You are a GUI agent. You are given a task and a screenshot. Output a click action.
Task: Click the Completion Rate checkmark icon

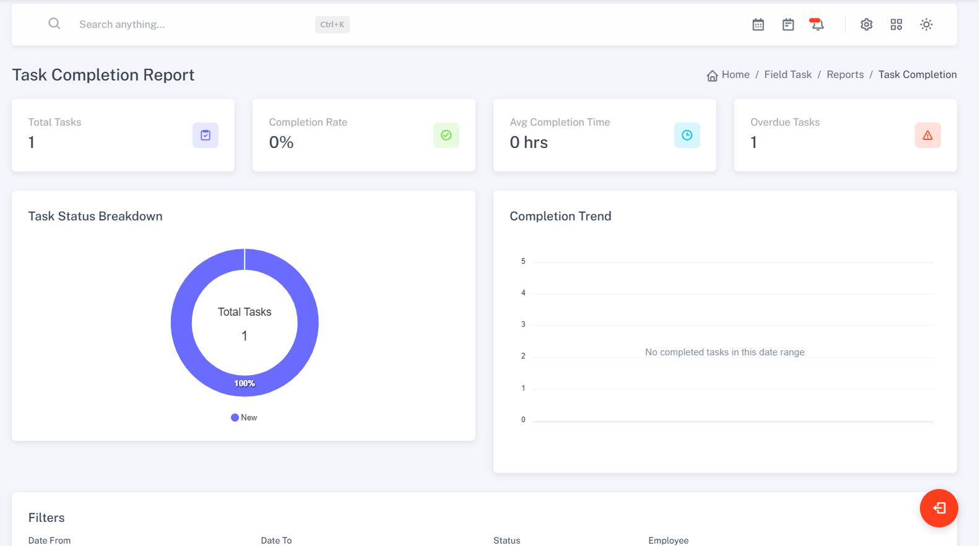point(446,135)
